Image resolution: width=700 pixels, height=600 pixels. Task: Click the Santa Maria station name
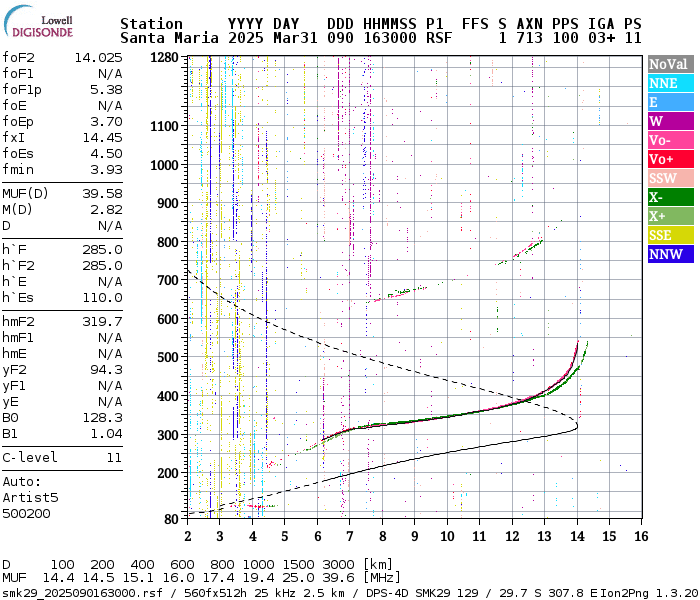tap(164, 37)
